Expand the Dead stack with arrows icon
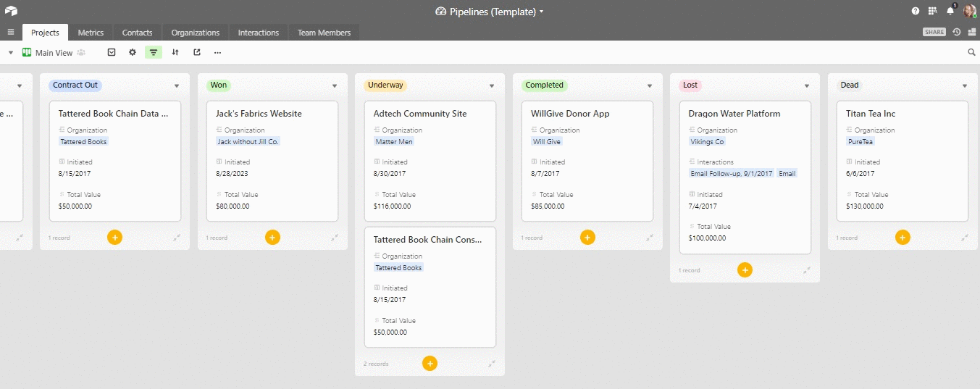 coord(964,238)
